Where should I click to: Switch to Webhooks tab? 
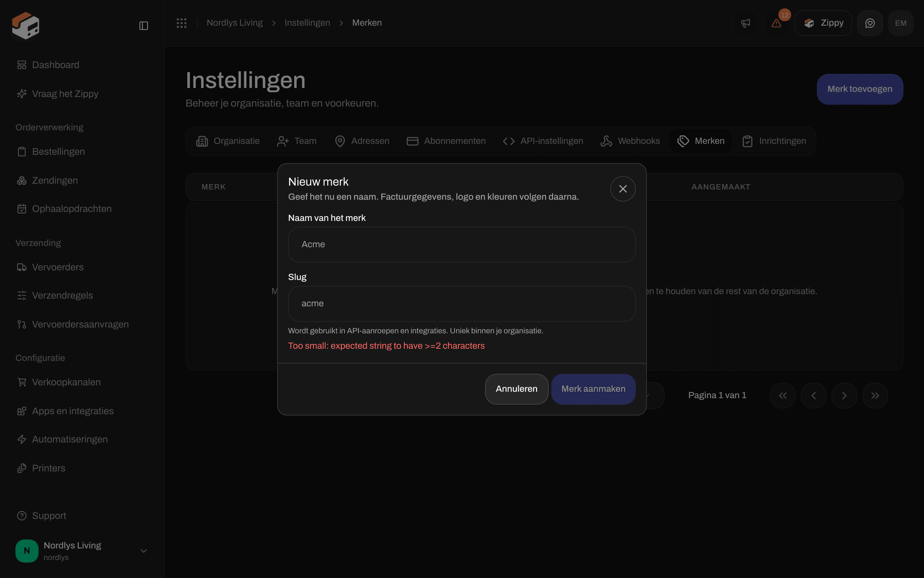pos(630,141)
